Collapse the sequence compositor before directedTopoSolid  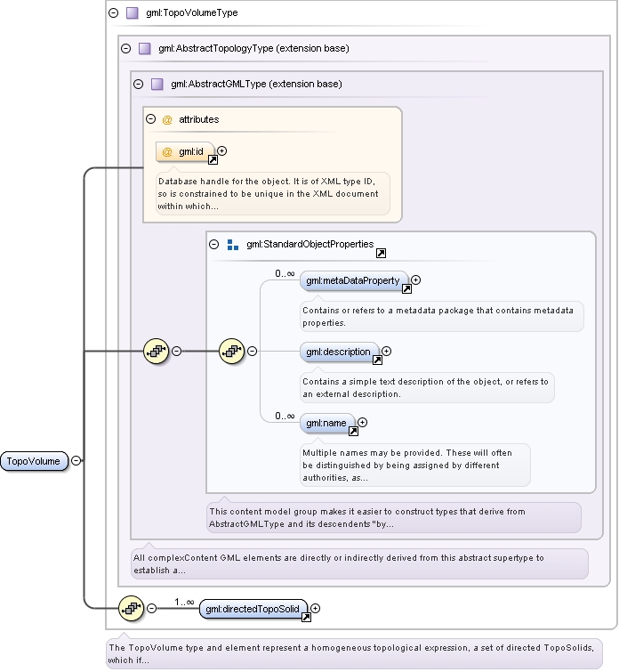pos(152,608)
